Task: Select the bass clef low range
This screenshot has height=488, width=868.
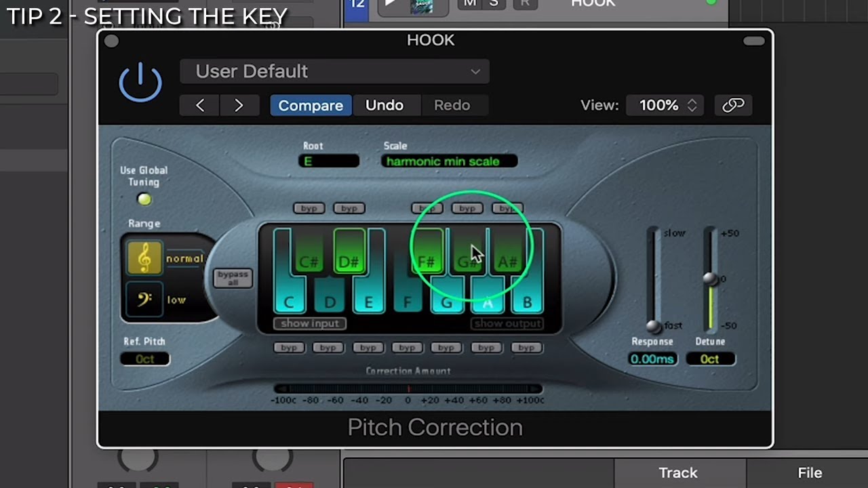Action: tap(144, 299)
